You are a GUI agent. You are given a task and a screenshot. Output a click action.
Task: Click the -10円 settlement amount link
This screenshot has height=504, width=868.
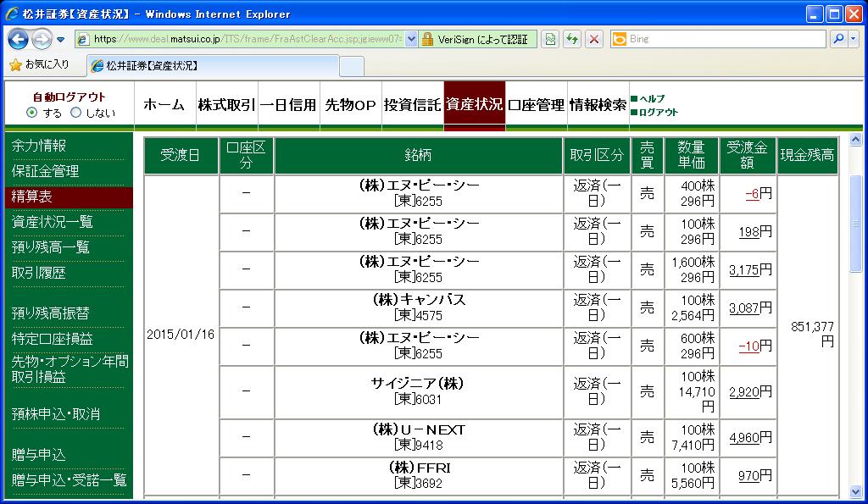[x=749, y=346]
